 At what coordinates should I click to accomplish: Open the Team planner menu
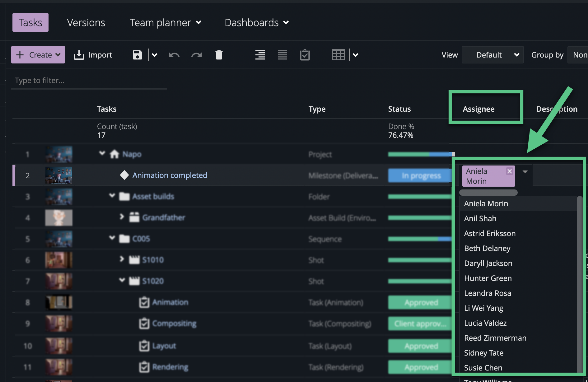pos(166,23)
